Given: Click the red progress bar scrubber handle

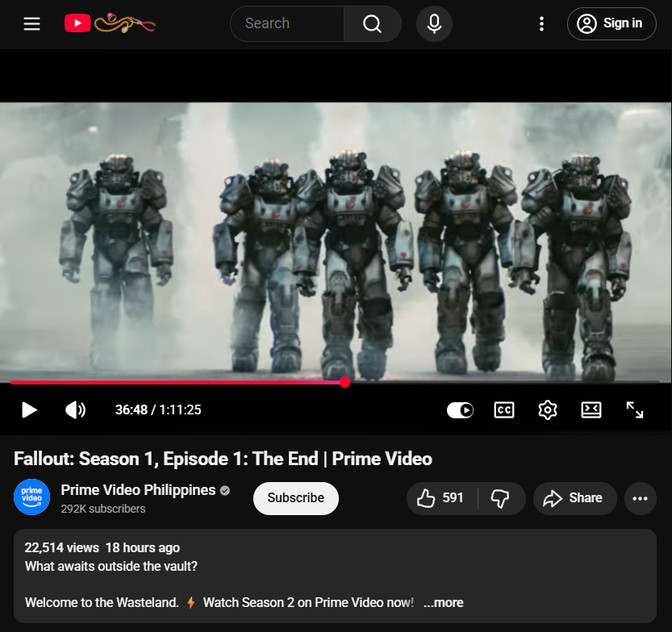Looking at the screenshot, I should 345,382.
